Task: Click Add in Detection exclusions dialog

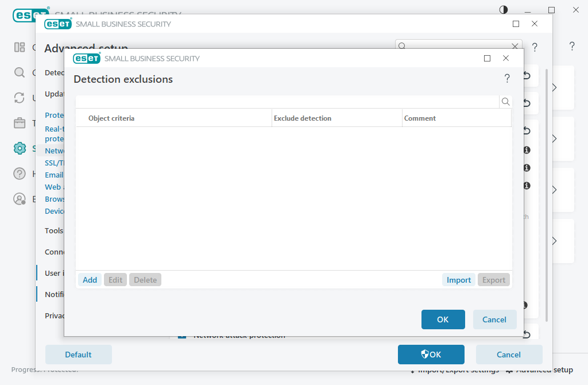Action: (x=90, y=280)
